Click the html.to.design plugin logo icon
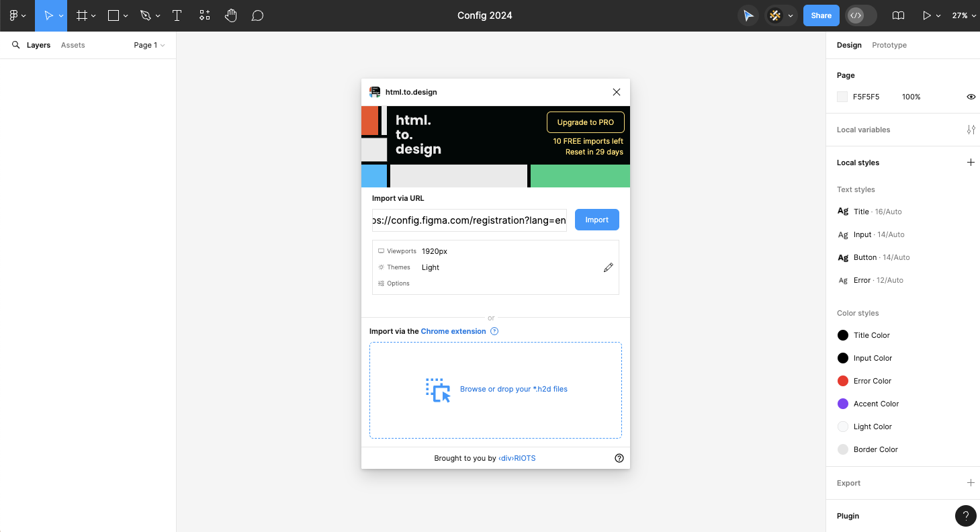Image resolution: width=980 pixels, height=532 pixels. click(375, 92)
